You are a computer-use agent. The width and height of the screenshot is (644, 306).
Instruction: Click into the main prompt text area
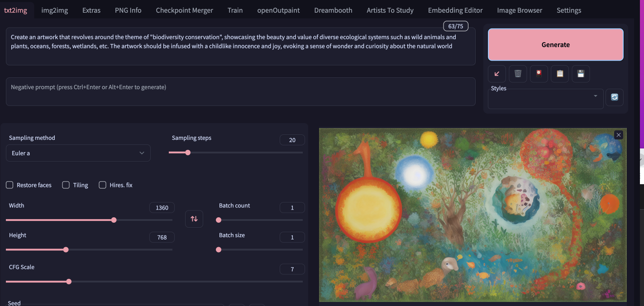point(240,46)
